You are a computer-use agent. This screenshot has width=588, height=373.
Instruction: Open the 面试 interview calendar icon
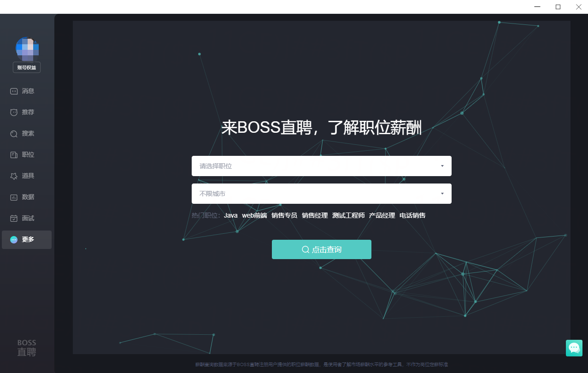14,219
